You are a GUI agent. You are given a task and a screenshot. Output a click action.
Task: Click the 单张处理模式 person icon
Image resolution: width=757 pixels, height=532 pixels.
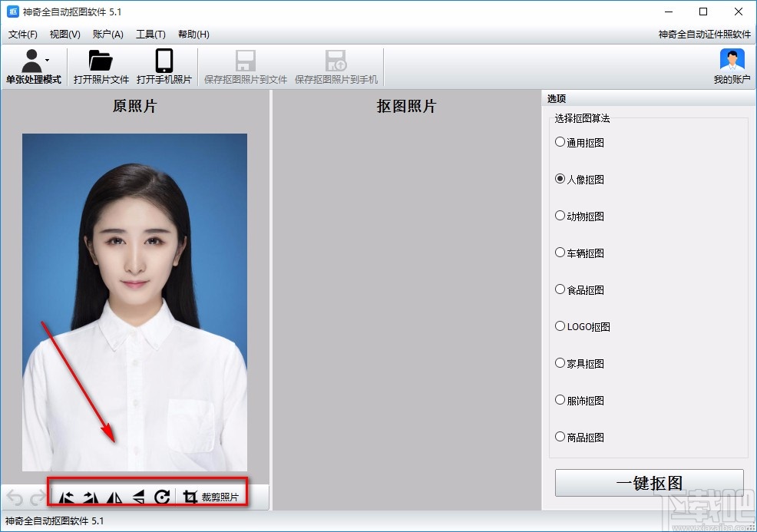click(31, 61)
